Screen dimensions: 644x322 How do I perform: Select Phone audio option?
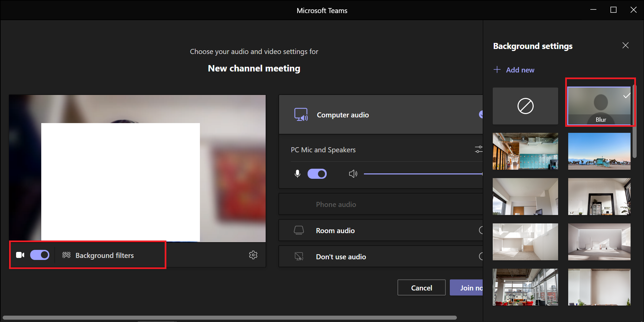tap(381, 204)
